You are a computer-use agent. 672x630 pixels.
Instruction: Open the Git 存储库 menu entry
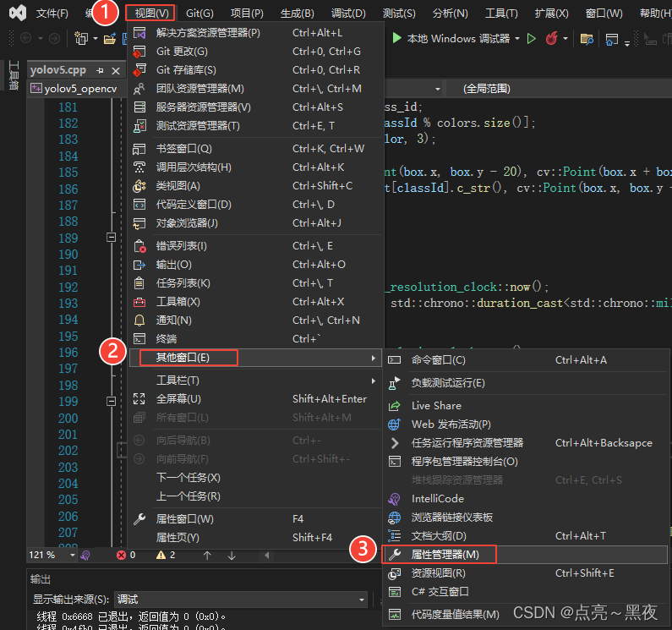tap(255, 70)
